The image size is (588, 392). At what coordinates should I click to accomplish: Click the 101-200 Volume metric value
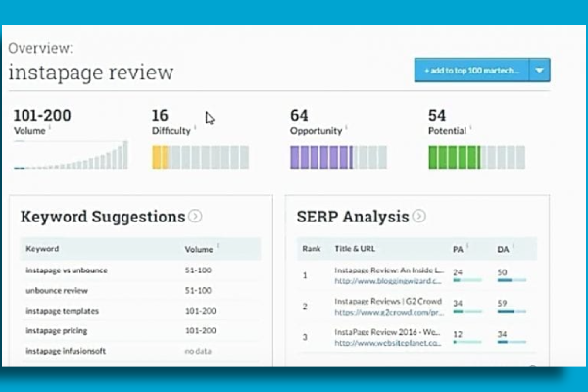point(42,116)
